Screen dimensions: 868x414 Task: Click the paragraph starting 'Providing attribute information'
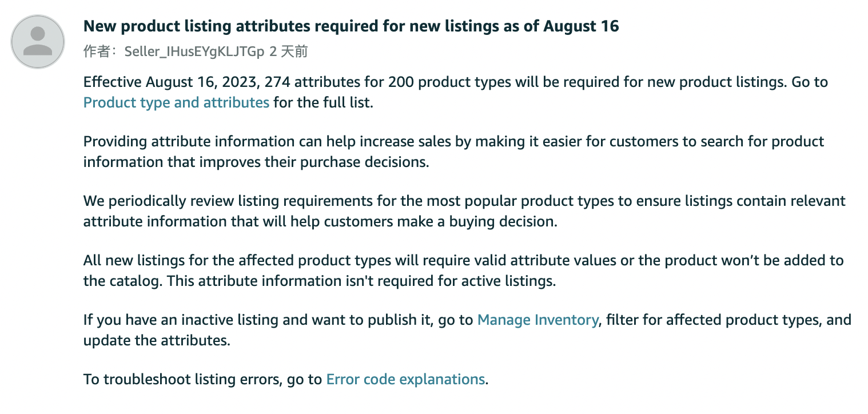click(454, 152)
